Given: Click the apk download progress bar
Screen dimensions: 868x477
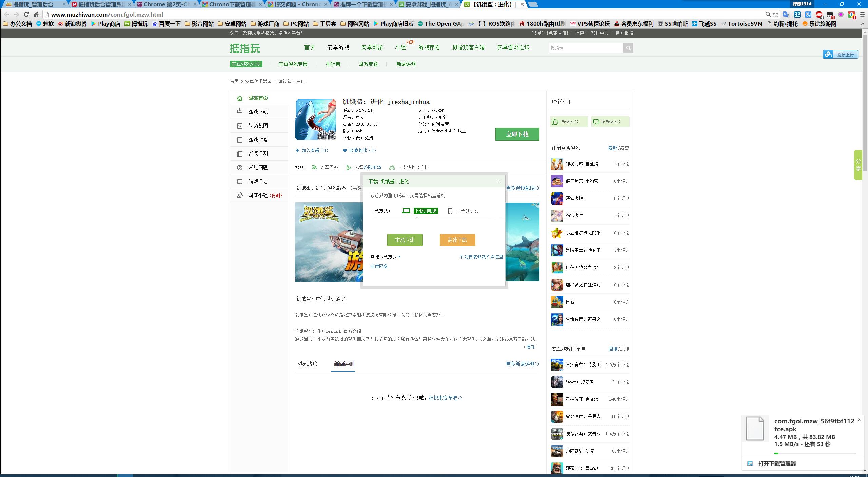Looking at the screenshot, I should tap(815, 453).
